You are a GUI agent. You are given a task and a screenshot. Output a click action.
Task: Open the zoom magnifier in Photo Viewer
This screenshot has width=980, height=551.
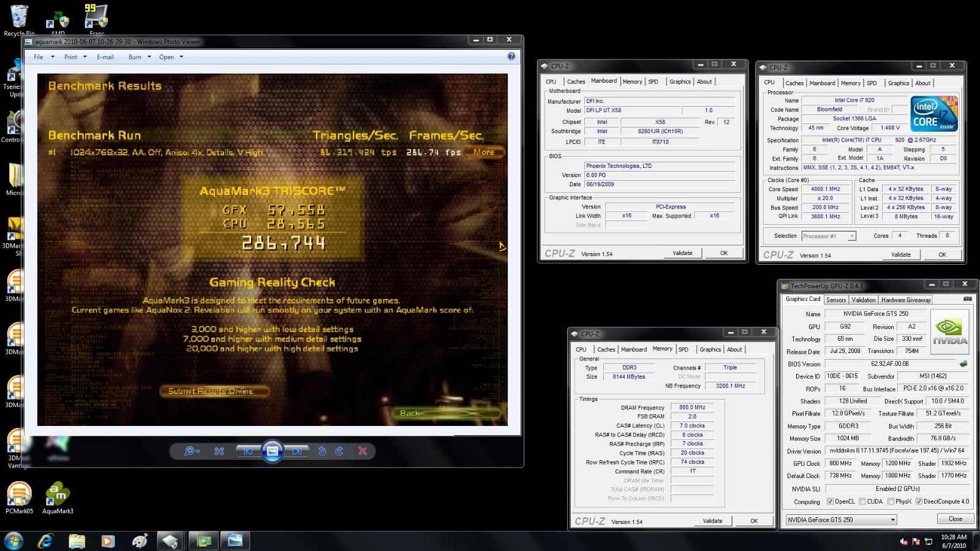tap(192, 451)
